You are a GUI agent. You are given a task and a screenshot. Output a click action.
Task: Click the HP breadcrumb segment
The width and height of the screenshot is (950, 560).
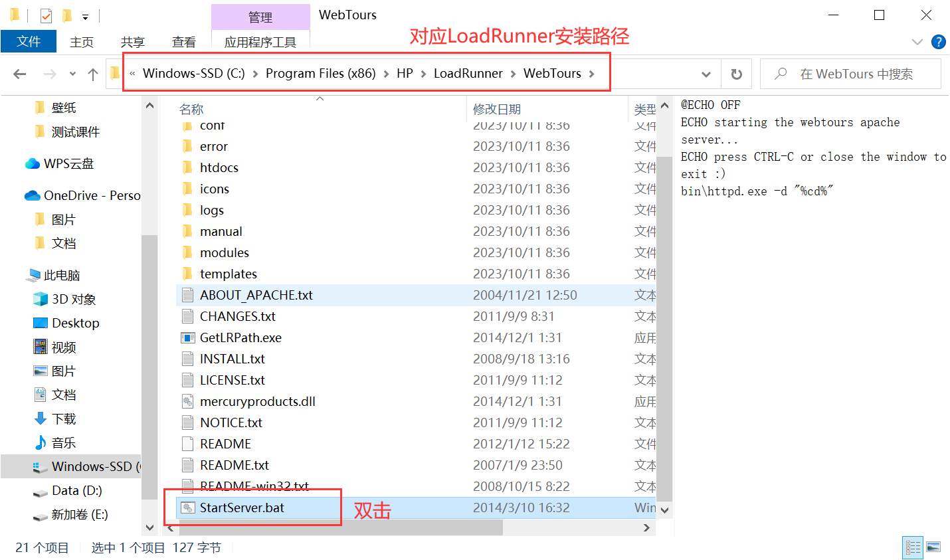[405, 73]
